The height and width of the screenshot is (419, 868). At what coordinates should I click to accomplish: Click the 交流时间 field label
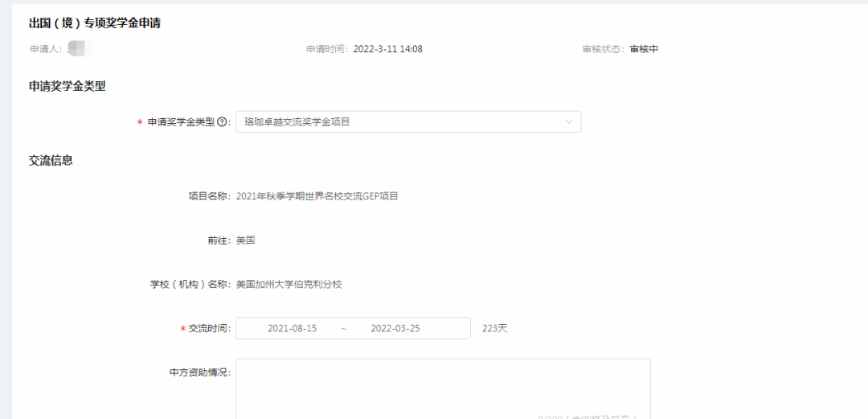(209, 329)
